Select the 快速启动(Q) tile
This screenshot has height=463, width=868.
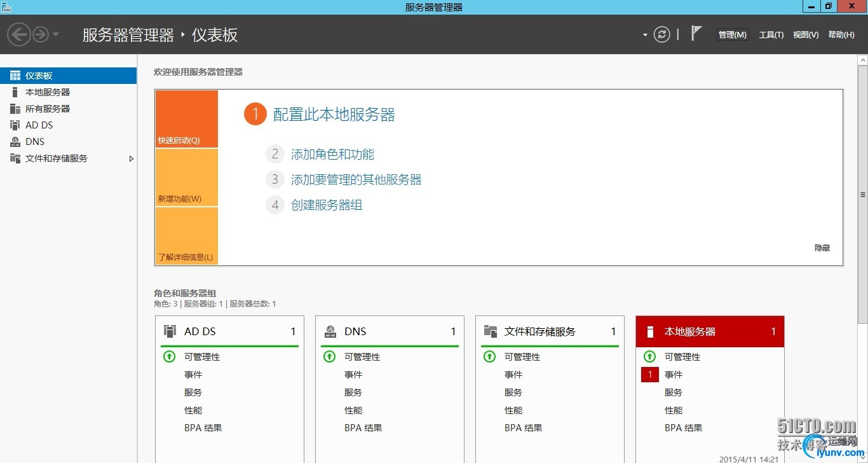click(186, 119)
